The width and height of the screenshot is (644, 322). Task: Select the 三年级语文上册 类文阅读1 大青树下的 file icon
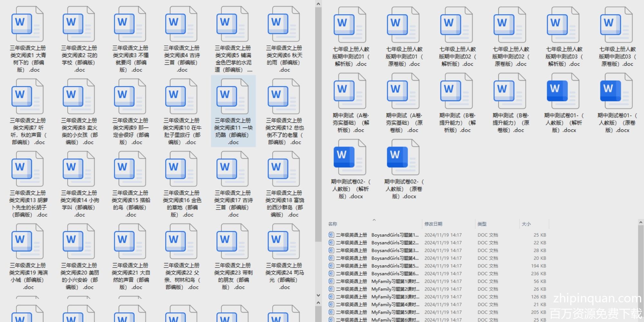point(27,24)
